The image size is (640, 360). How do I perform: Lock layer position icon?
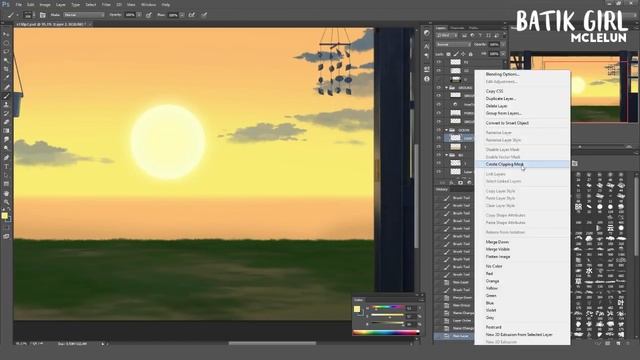pos(463,53)
